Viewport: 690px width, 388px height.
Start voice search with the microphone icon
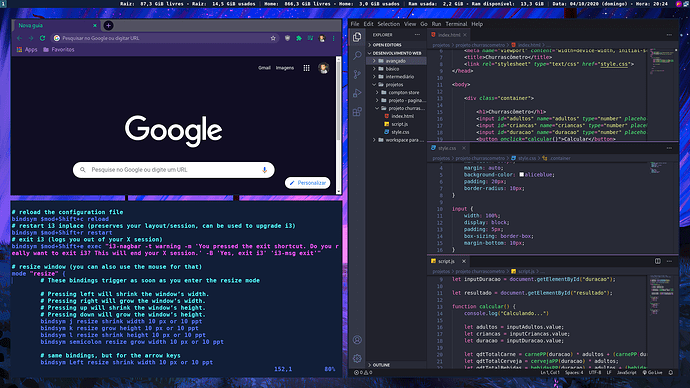click(x=264, y=170)
